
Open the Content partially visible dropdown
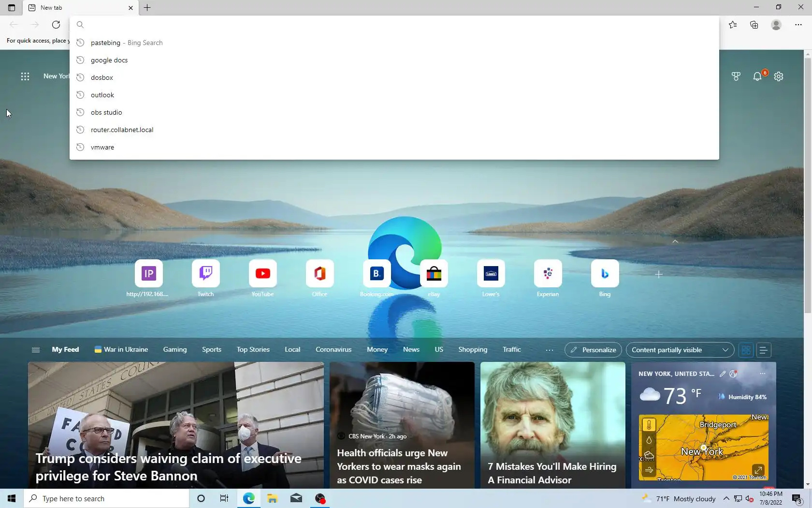pos(680,350)
